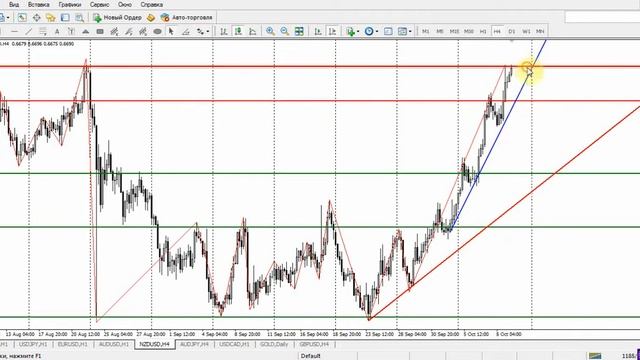Screen dimensions: 640x360
Task: Select the text A tool
Action: (57, 31)
